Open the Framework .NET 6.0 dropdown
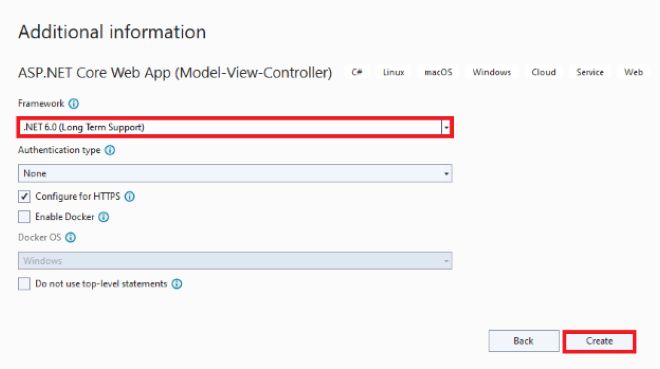This screenshot has width=660, height=369. click(x=235, y=127)
